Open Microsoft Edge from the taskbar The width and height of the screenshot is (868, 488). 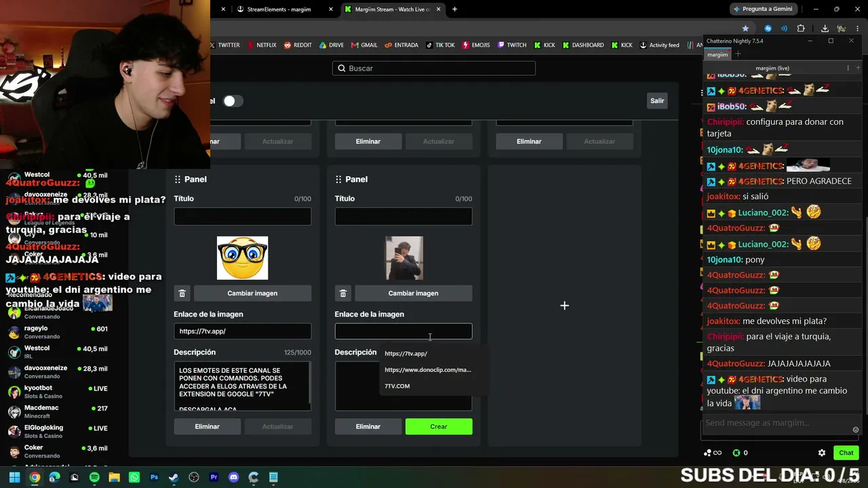pos(54,477)
